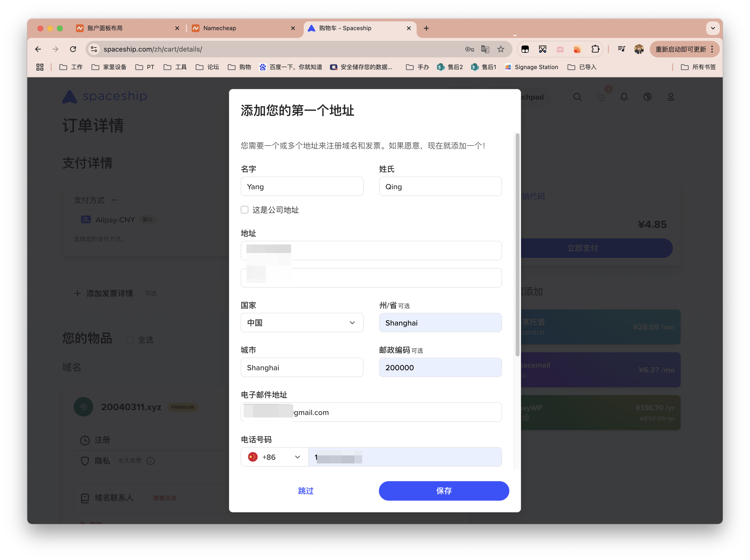750x560 pixels.
Task: Click the privacy info icon
Action: (x=151, y=461)
